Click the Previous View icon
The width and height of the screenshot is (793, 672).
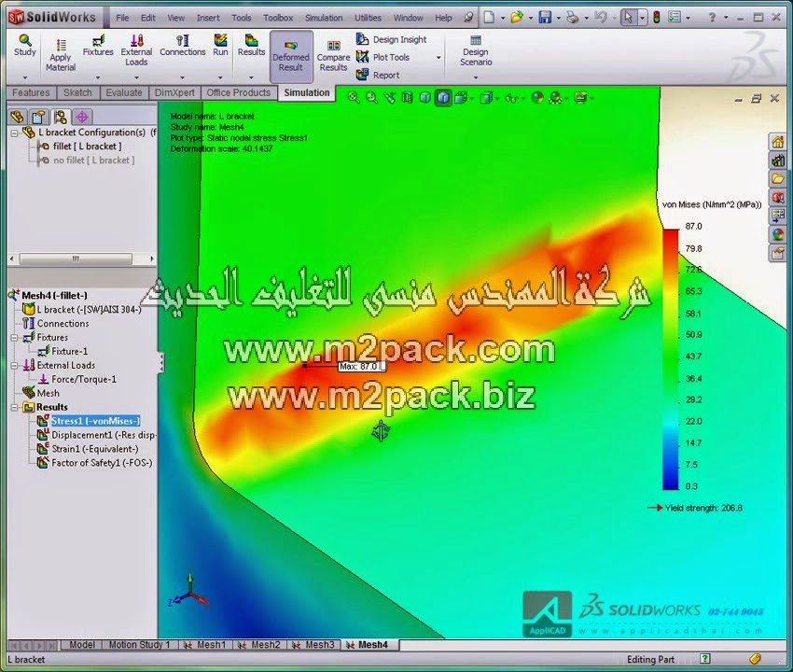389,98
